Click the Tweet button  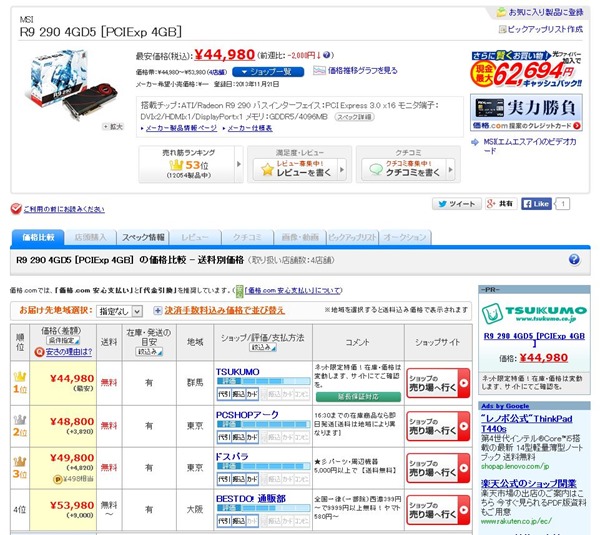click(x=456, y=204)
